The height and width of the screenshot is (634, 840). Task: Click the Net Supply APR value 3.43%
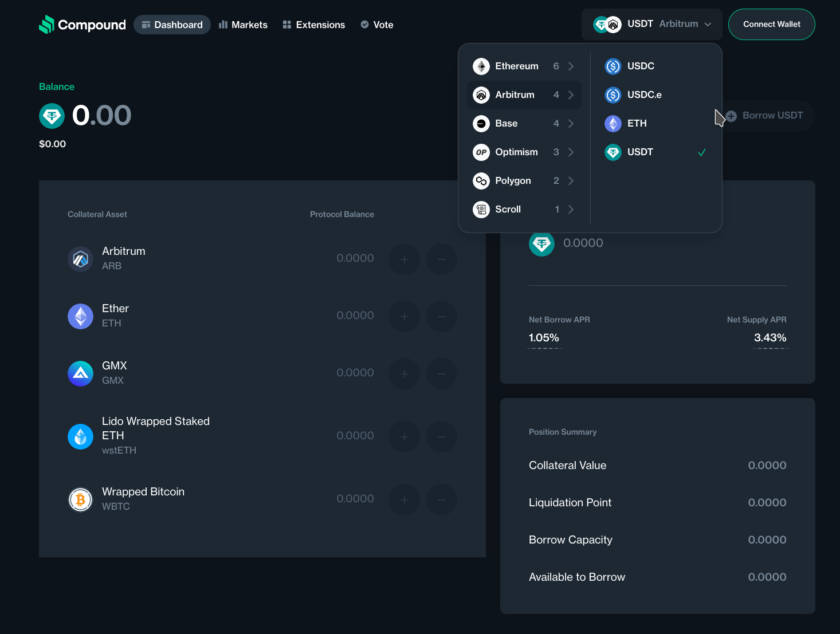770,338
